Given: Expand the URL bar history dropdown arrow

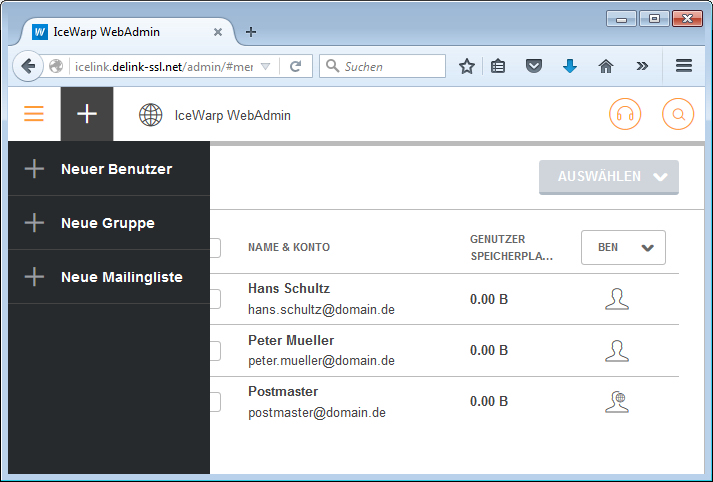Looking at the screenshot, I should tap(265, 66).
